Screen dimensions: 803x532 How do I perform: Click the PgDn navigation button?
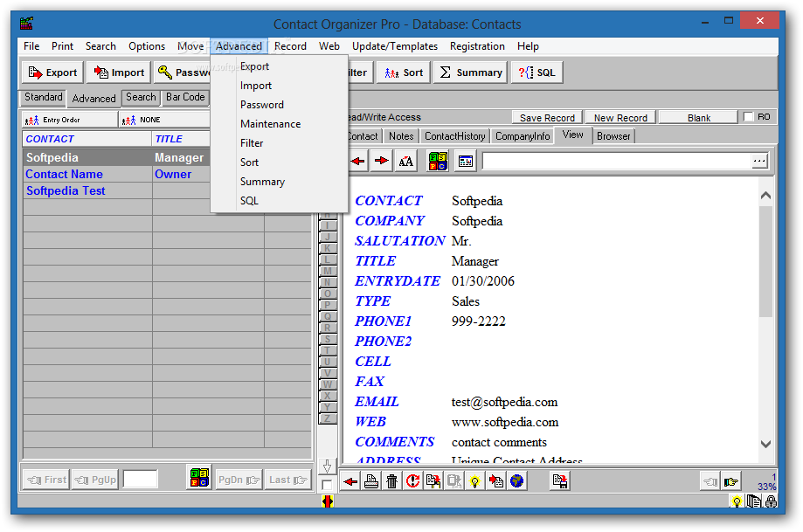[x=239, y=480]
